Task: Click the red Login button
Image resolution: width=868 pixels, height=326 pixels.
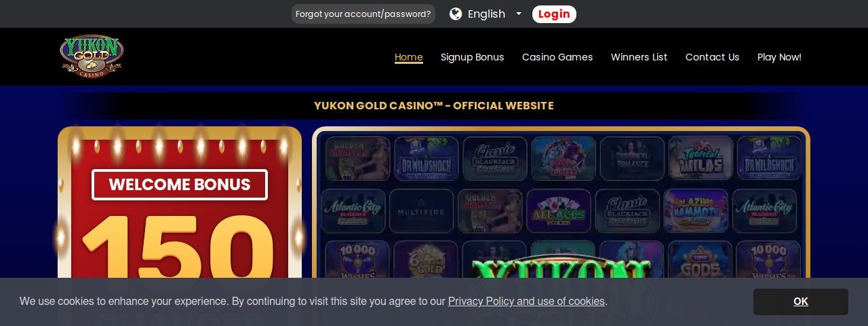Action: [554, 14]
